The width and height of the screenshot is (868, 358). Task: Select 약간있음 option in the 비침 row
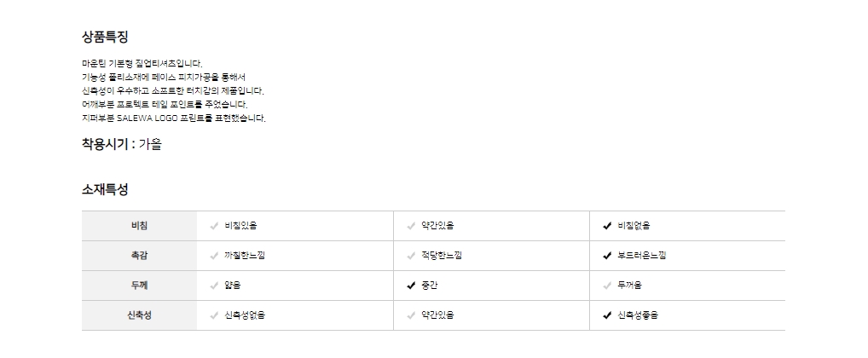click(437, 226)
